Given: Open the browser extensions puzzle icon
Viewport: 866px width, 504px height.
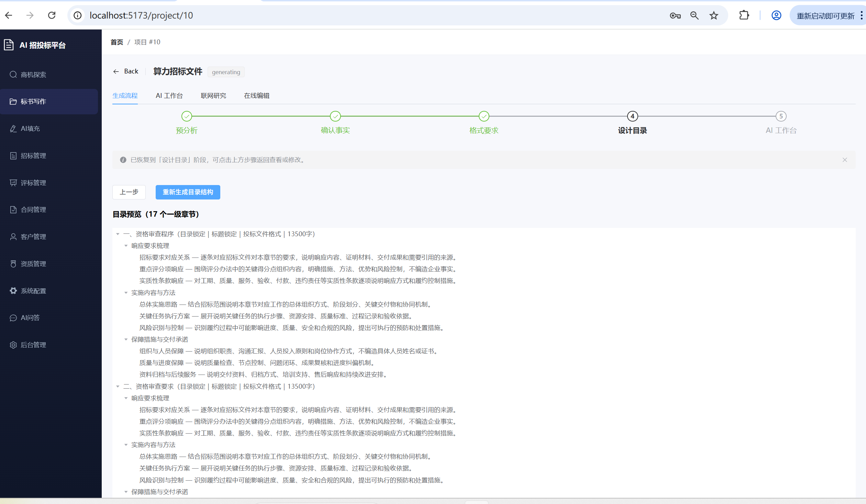Looking at the screenshot, I should coord(744,15).
